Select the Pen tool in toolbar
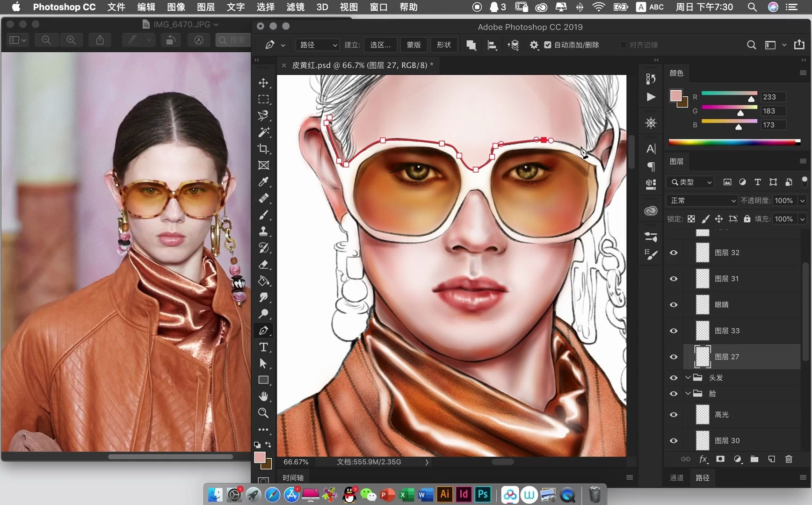Screen dimensions: 812x505 (x=263, y=331)
